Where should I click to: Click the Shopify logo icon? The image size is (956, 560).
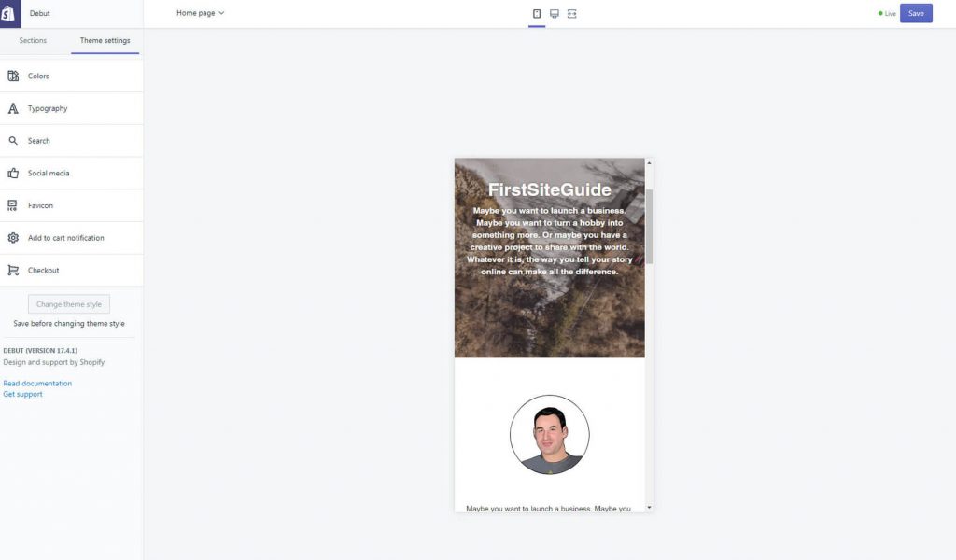tap(9, 13)
